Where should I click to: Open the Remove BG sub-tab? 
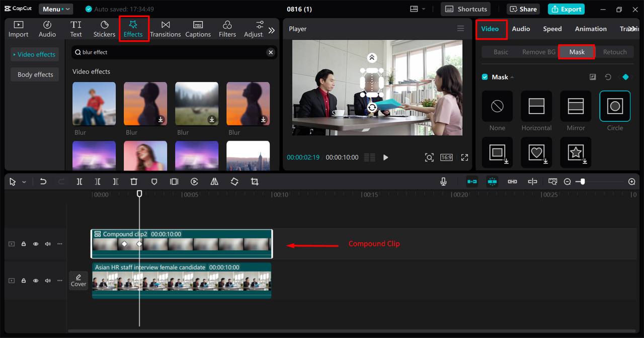pos(538,52)
